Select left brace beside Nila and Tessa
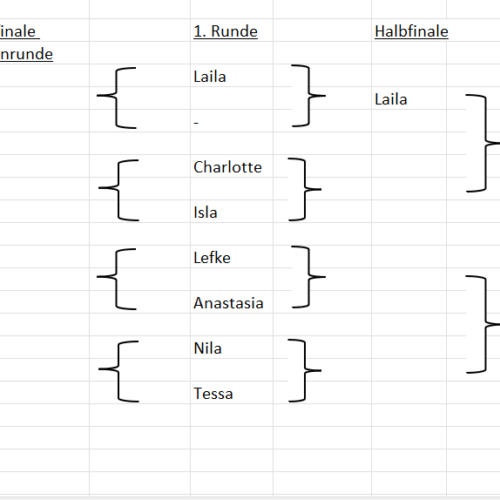This screenshot has width=500, height=500. (x=119, y=371)
